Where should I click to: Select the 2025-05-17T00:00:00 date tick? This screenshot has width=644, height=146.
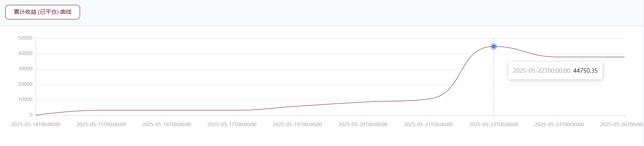[232, 125]
